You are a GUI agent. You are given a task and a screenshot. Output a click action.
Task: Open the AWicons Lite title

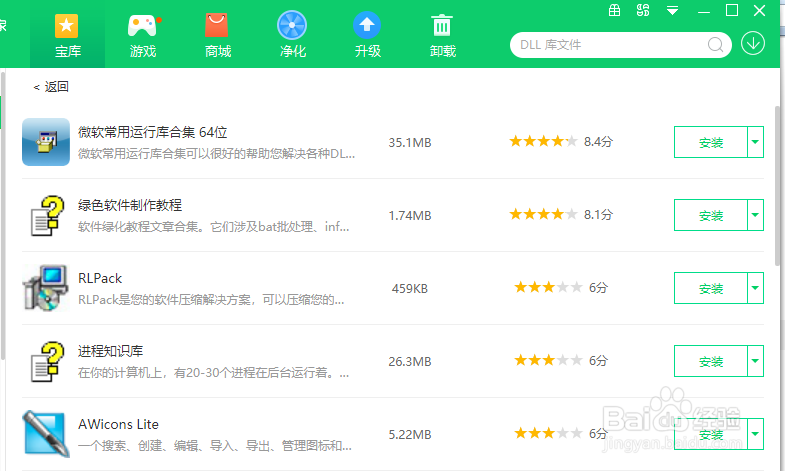tap(119, 424)
